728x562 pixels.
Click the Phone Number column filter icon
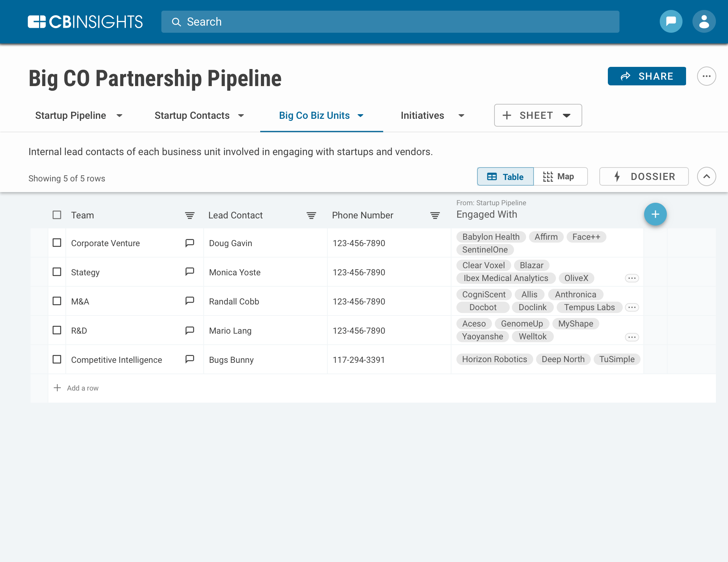coord(435,215)
